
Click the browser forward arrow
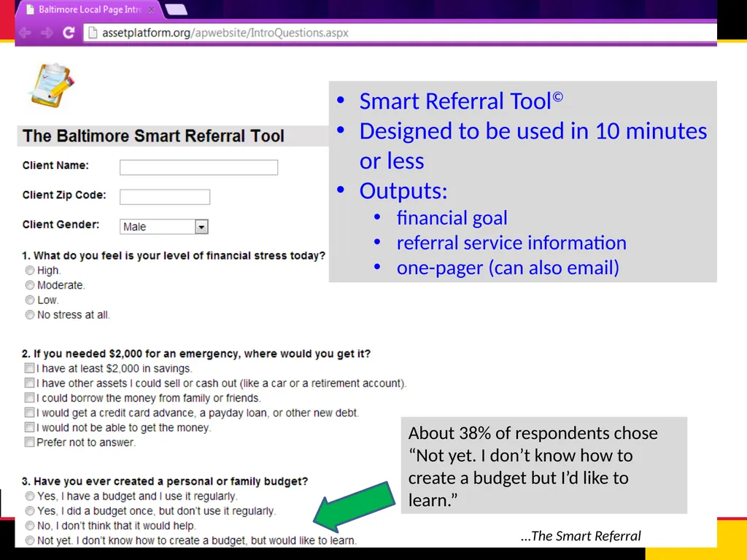pyautogui.click(x=47, y=33)
